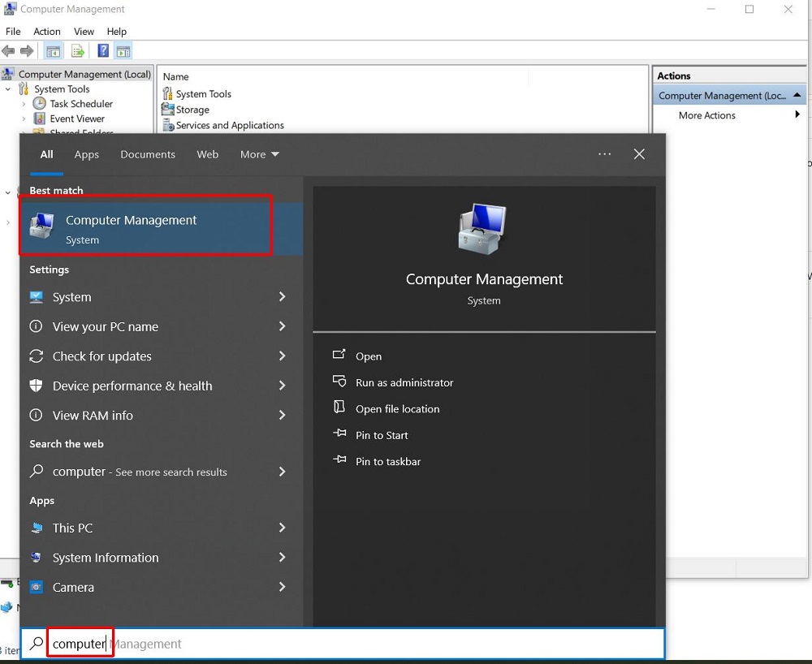Expand Task Scheduler tree node
This screenshot has width=812, height=664.
(24, 104)
